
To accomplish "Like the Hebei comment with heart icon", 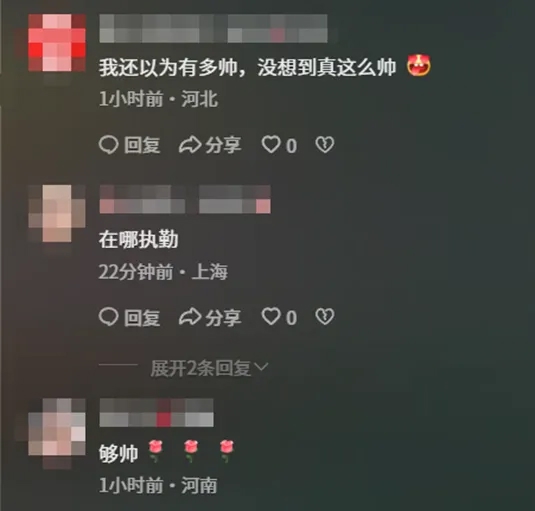I will click(271, 145).
